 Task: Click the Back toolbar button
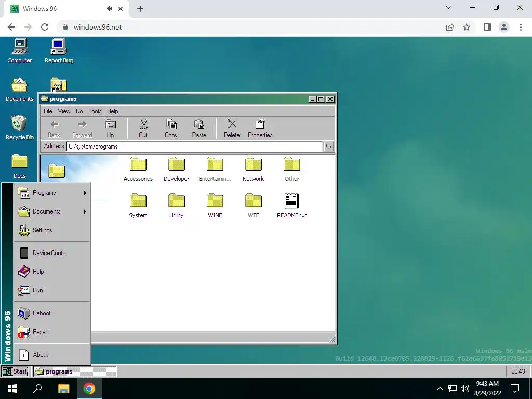pos(54,129)
